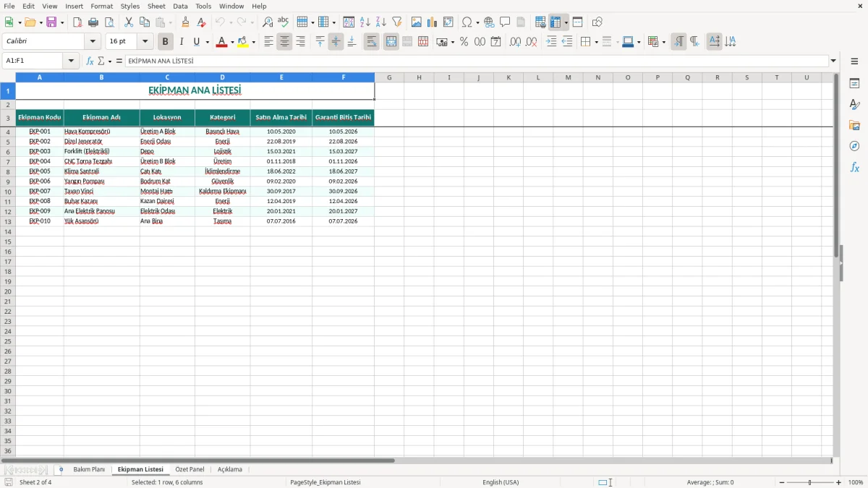868x488 pixels.
Task: Apply red font color swatch
Action: (x=222, y=42)
